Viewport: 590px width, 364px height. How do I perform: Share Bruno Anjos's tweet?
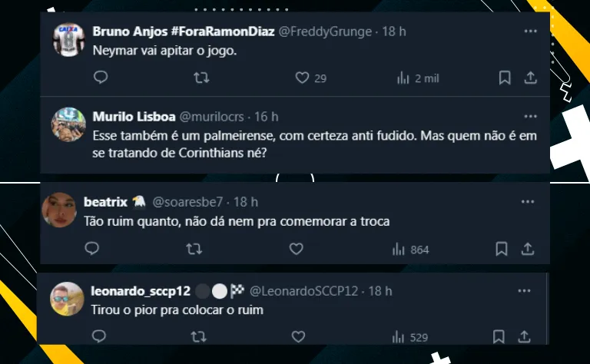coord(530,78)
